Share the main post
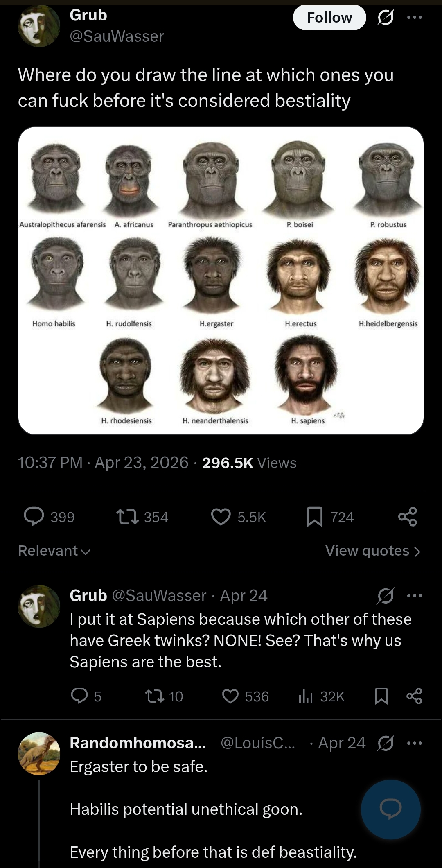 point(408,517)
